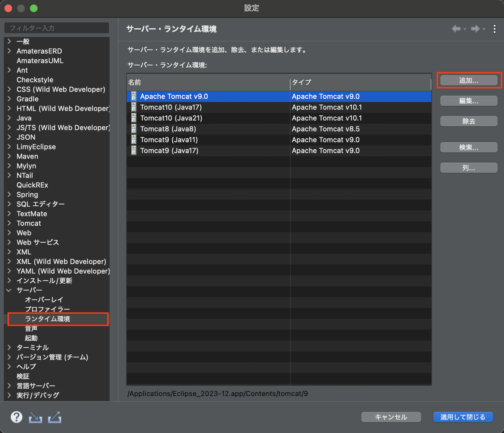Expand the Ant tree node
504x433 pixels.
click(9, 70)
